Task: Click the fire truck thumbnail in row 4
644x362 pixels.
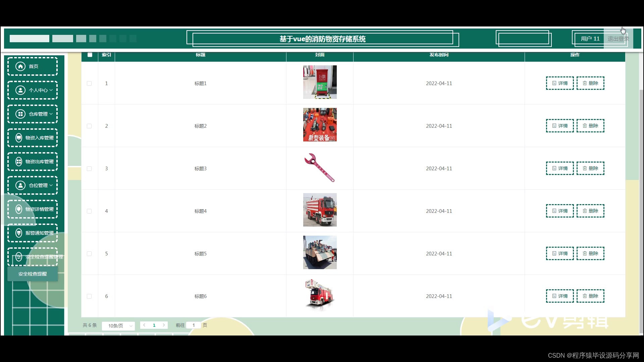Action: pyautogui.click(x=320, y=210)
